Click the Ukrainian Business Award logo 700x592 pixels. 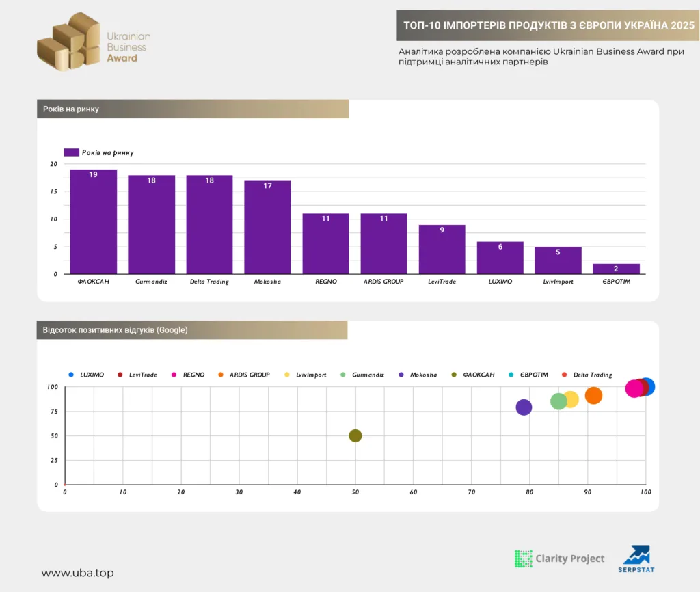(x=93, y=42)
